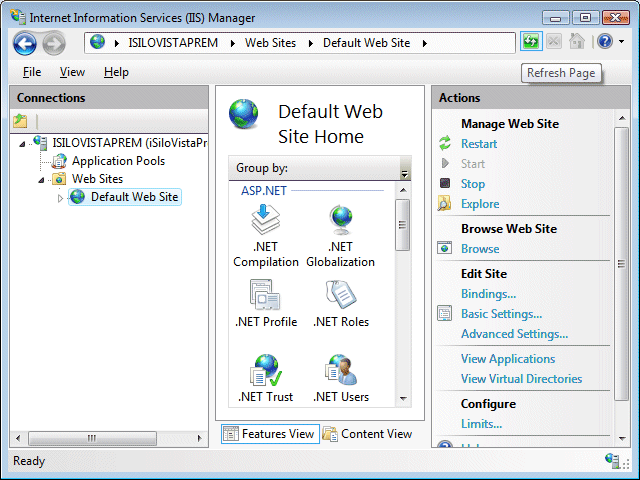The height and width of the screenshot is (480, 640).
Task: Open the .NET Compilation feature icon
Action: [265, 220]
